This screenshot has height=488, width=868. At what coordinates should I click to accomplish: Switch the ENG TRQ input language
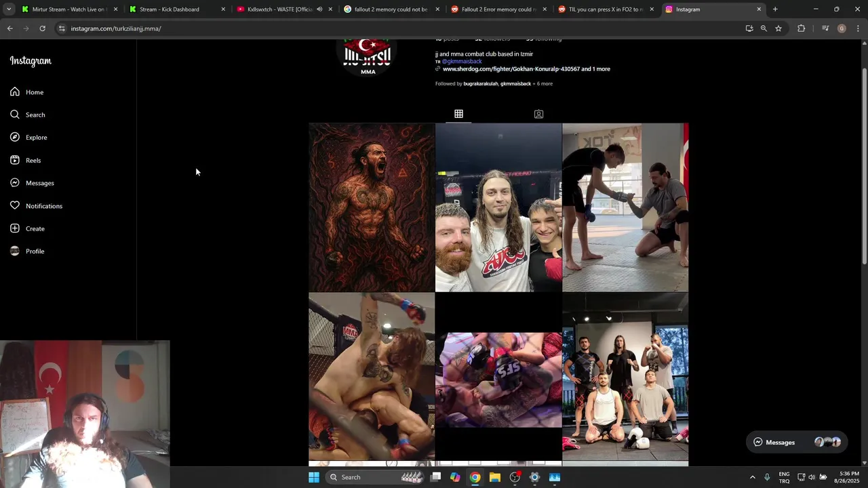tap(784, 477)
